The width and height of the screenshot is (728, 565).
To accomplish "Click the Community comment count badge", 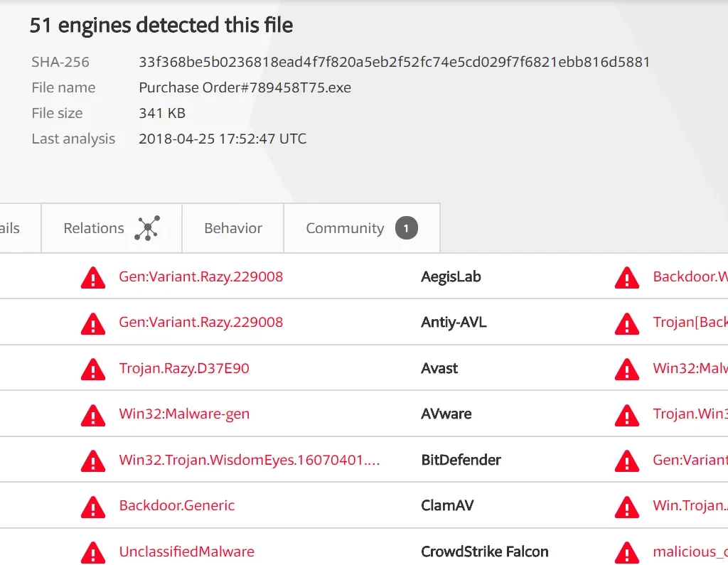I will [406, 228].
